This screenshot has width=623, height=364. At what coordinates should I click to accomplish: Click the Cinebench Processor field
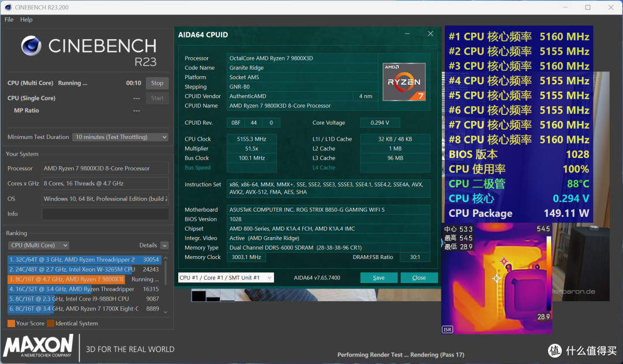[x=106, y=168]
